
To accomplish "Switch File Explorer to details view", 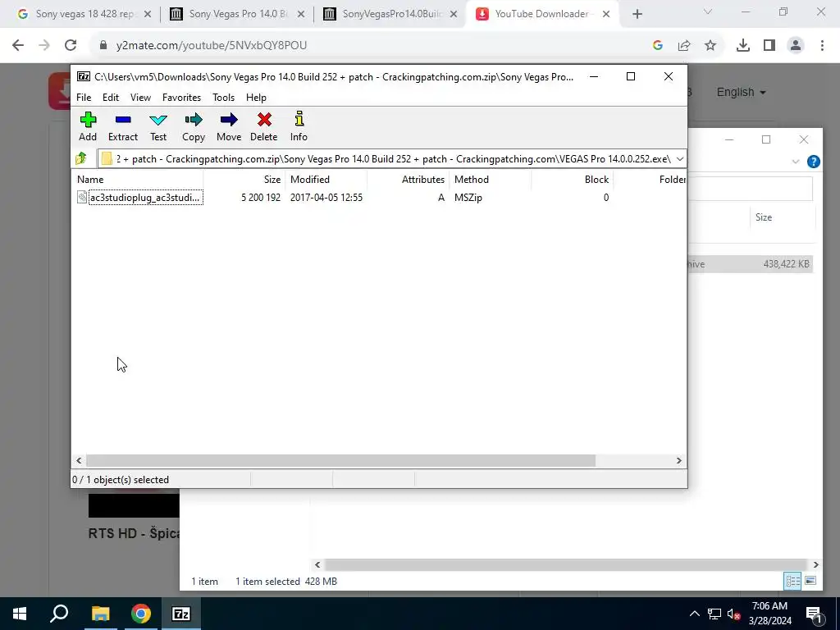I will tap(792, 581).
